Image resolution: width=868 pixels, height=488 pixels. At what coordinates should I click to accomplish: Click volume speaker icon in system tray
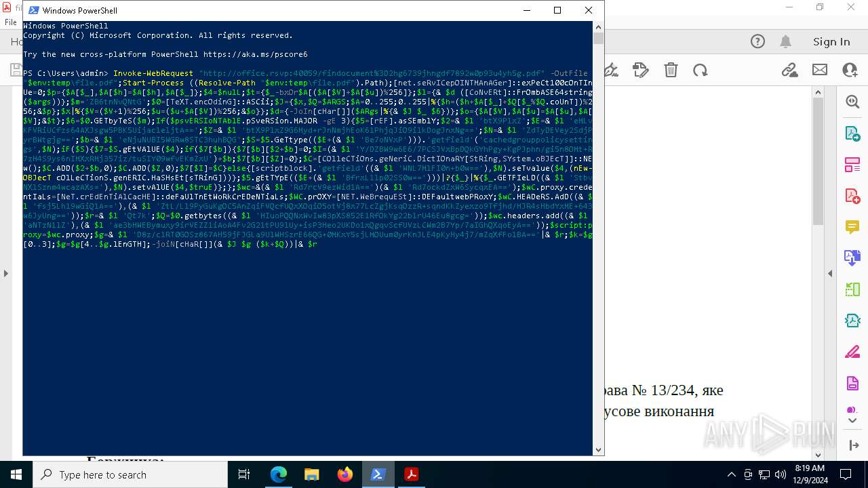point(781,474)
